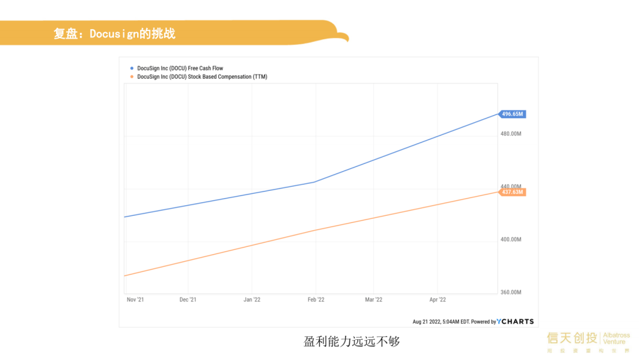The height and width of the screenshot is (362, 644).
Task: Click the Mar '22 axis label
Action: pos(373,299)
